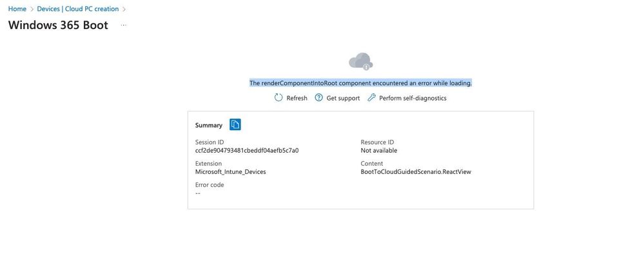Click the Error code label
This screenshot has height=279, width=644.
(210, 185)
